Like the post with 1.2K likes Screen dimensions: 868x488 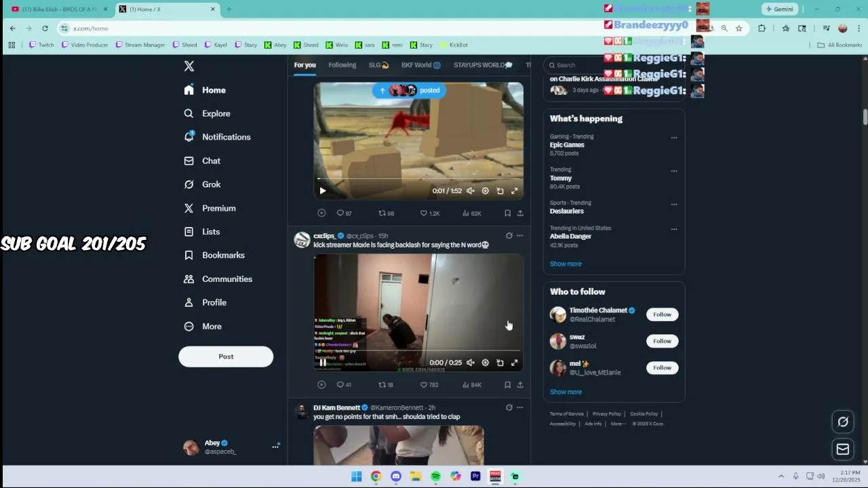click(429, 213)
